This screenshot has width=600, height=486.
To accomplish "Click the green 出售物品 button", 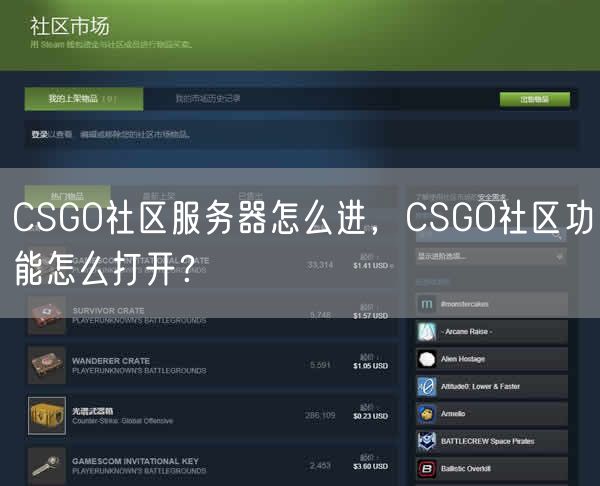I will [535, 99].
